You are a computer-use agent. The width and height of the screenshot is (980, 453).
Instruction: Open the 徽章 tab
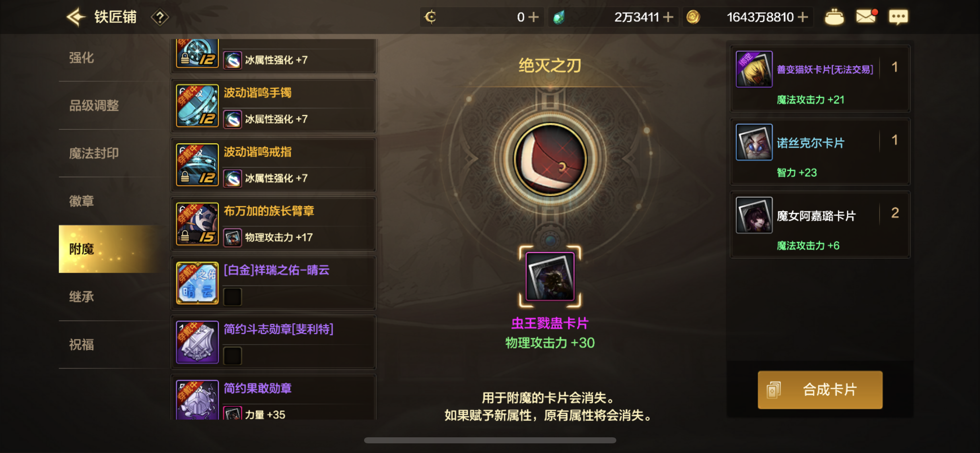coord(82,201)
